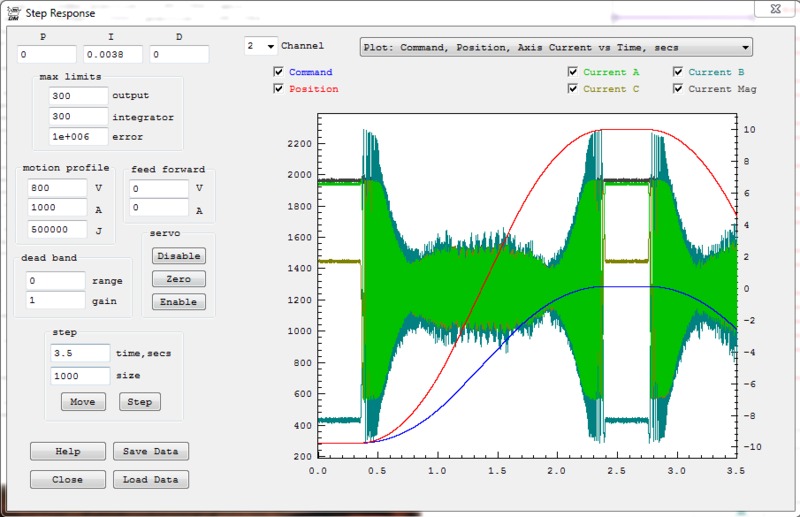800x517 pixels.
Task: Hide the Current Mag trace
Action: [x=679, y=89]
